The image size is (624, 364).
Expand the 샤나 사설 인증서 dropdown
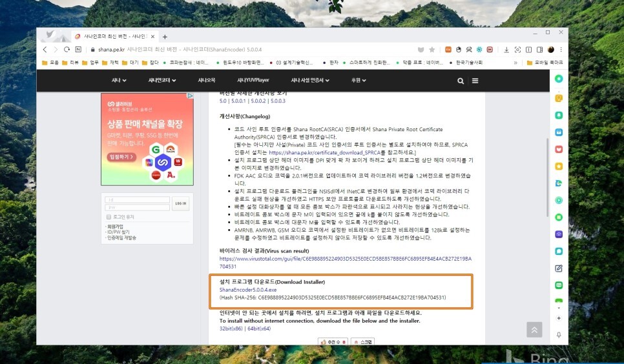[x=310, y=81]
